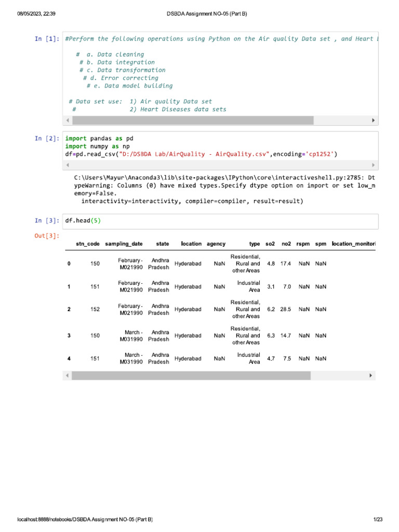Click inside the df.head(5) code cell
Screen dimensions: 399x532
tap(220, 221)
